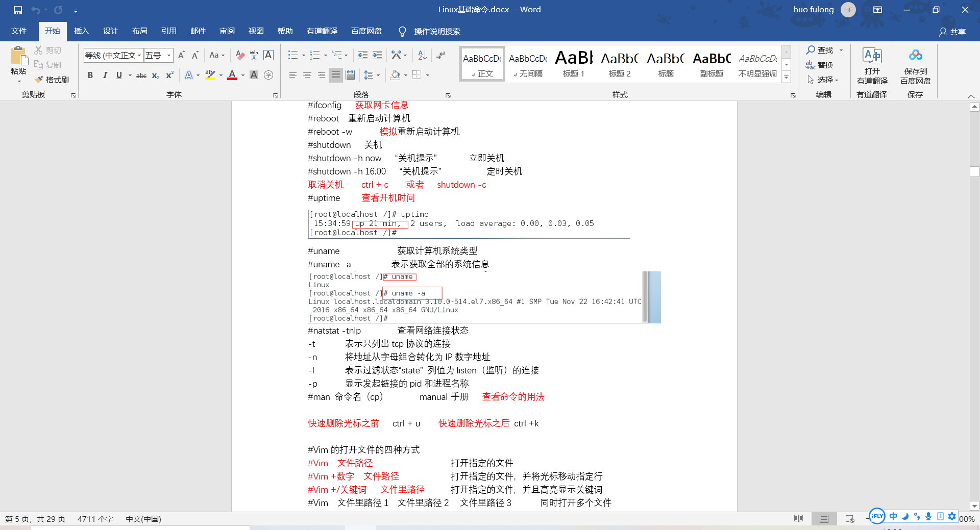
Task: Apply the No Spacing style
Action: pos(528,63)
